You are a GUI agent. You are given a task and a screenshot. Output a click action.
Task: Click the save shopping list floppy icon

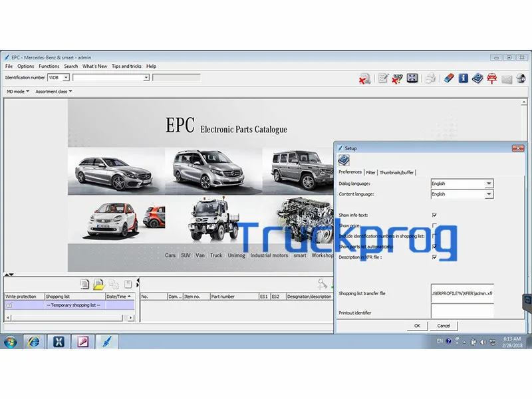[x=128, y=284]
